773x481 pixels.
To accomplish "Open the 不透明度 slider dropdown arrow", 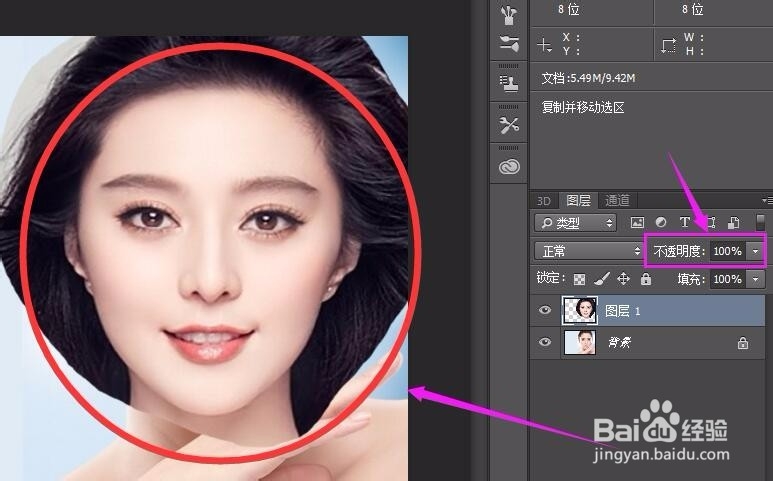I will point(755,251).
